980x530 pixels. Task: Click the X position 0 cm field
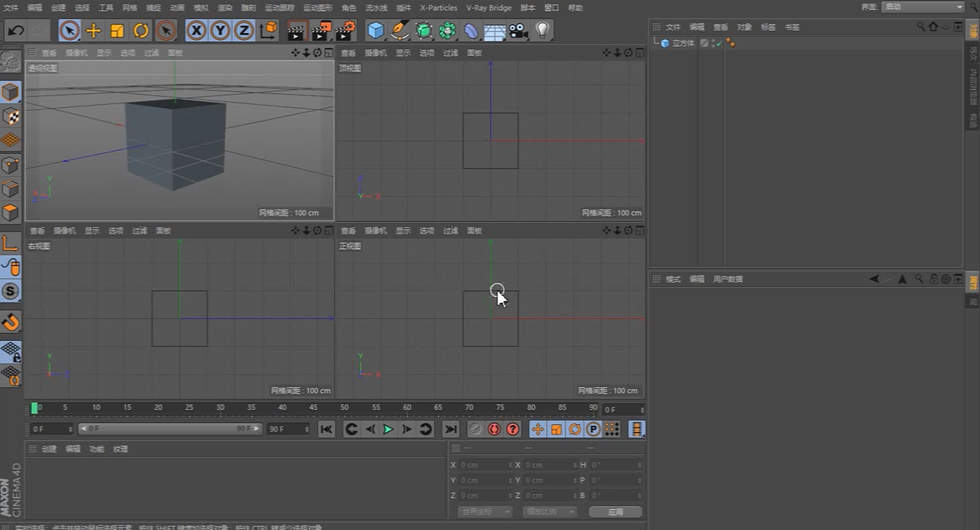coord(485,465)
